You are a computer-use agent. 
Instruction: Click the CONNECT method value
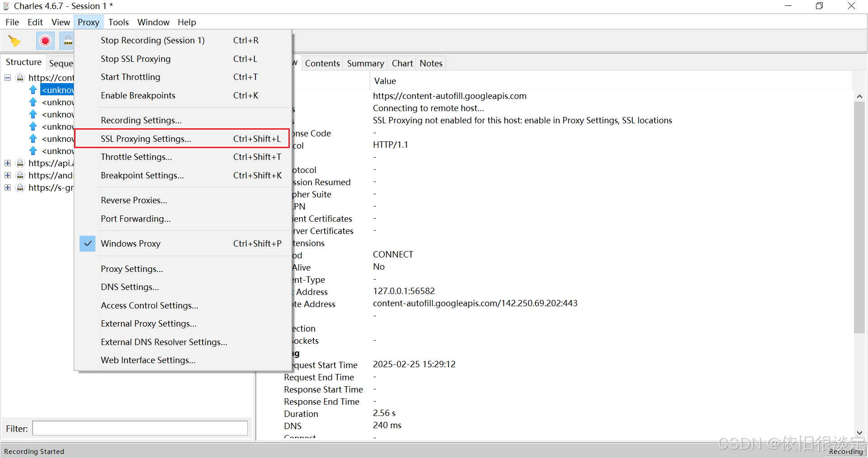(393, 254)
